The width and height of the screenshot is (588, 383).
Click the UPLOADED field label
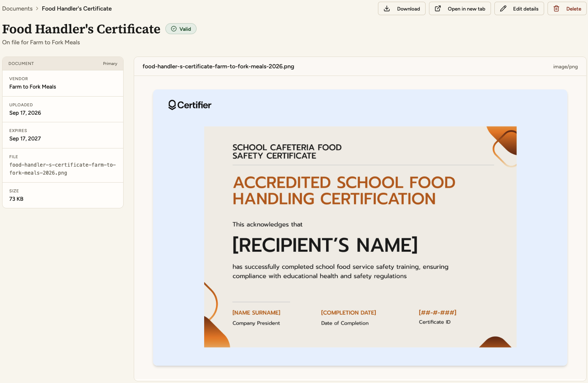click(21, 105)
